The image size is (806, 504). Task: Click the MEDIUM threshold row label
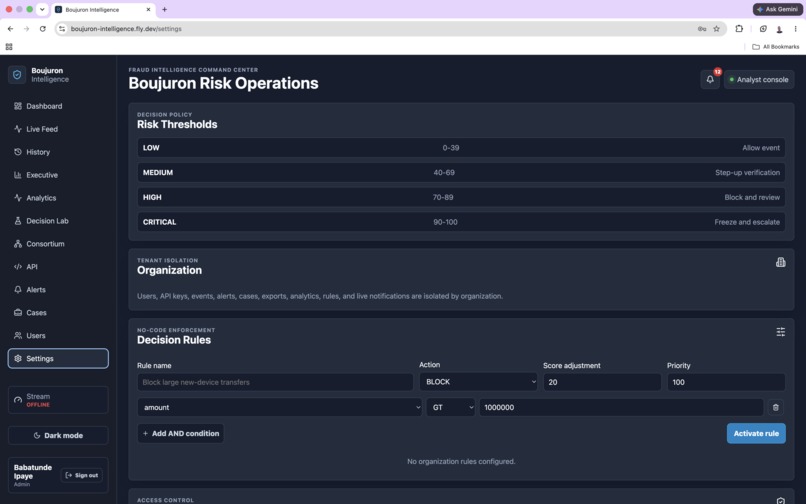[x=158, y=172]
